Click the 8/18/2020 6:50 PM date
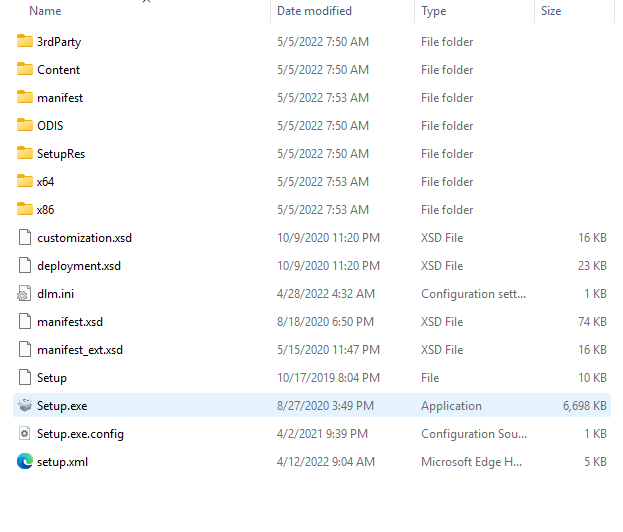Viewport: 623px width, 532px height. point(325,321)
